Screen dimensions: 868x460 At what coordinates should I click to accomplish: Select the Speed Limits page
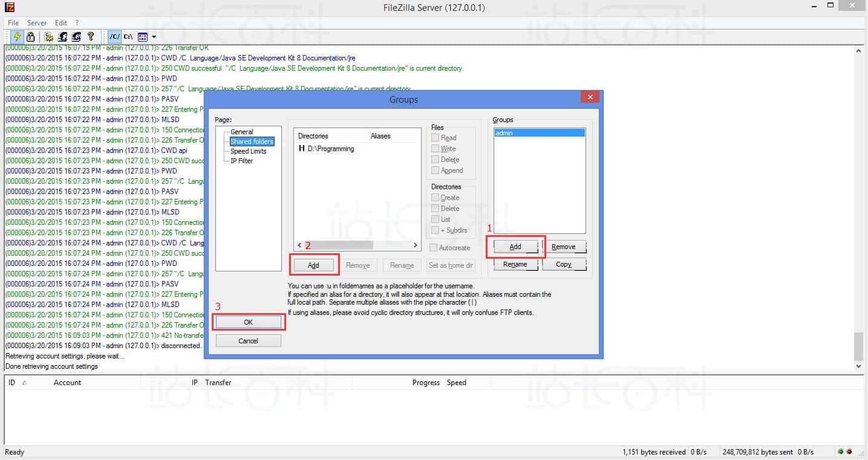pyautogui.click(x=249, y=151)
